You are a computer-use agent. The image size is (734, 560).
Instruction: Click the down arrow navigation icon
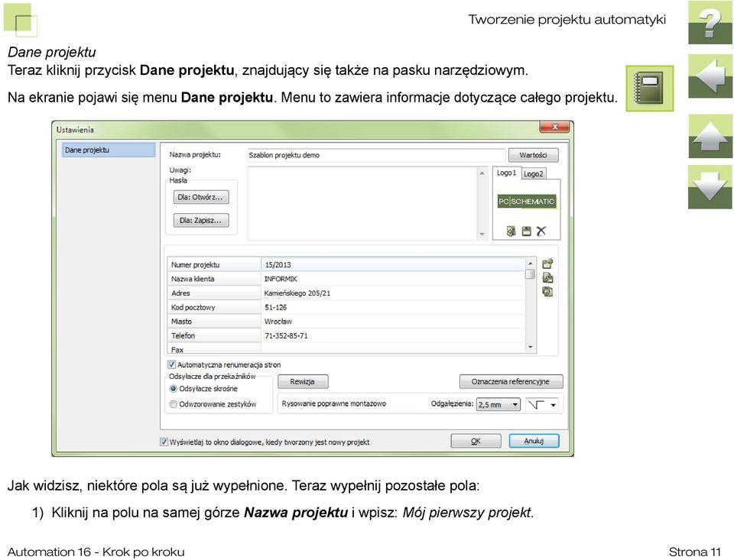click(x=710, y=187)
